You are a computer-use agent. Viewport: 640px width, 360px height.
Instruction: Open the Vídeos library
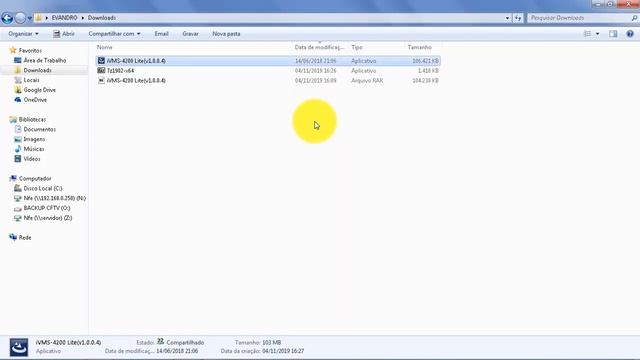[x=32, y=159]
